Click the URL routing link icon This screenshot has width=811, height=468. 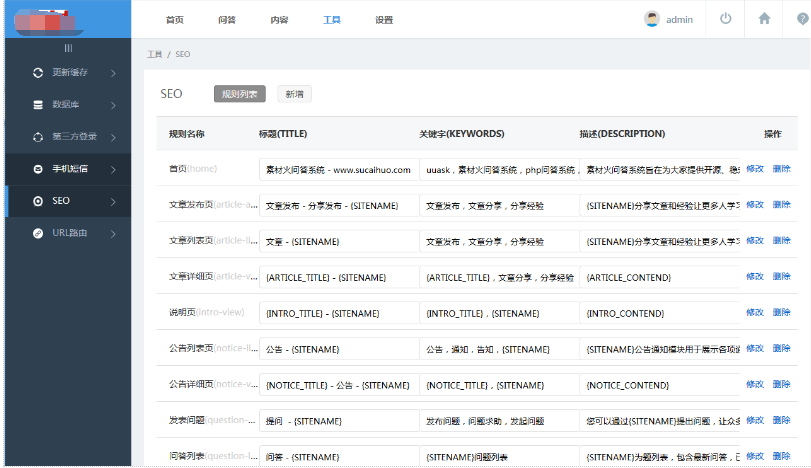[38, 233]
